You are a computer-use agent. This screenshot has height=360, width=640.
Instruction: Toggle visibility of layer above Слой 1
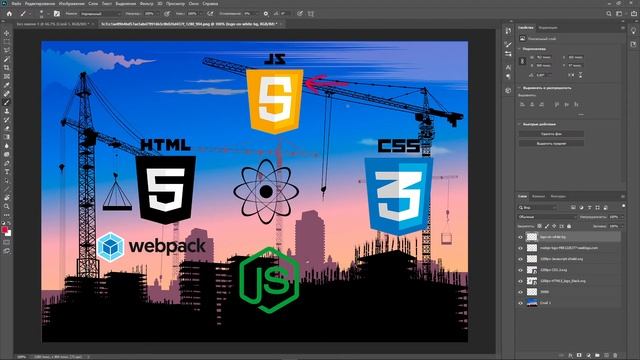pos(520,292)
